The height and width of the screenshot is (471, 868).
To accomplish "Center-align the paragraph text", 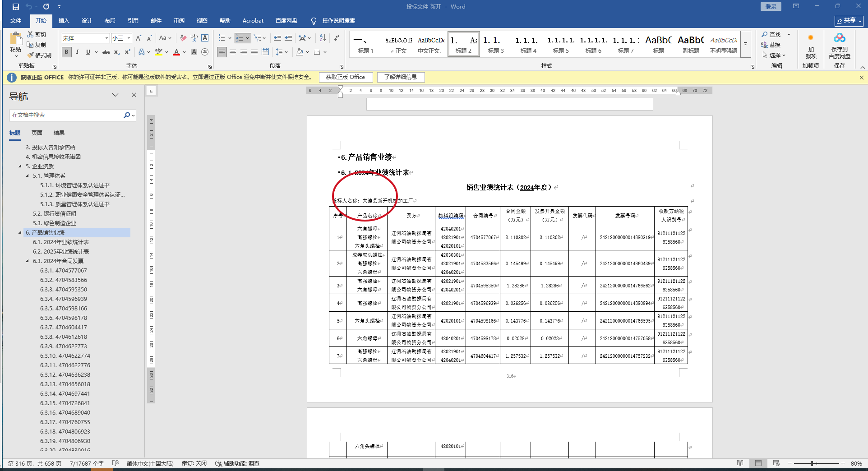I will (x=233, y=52).
